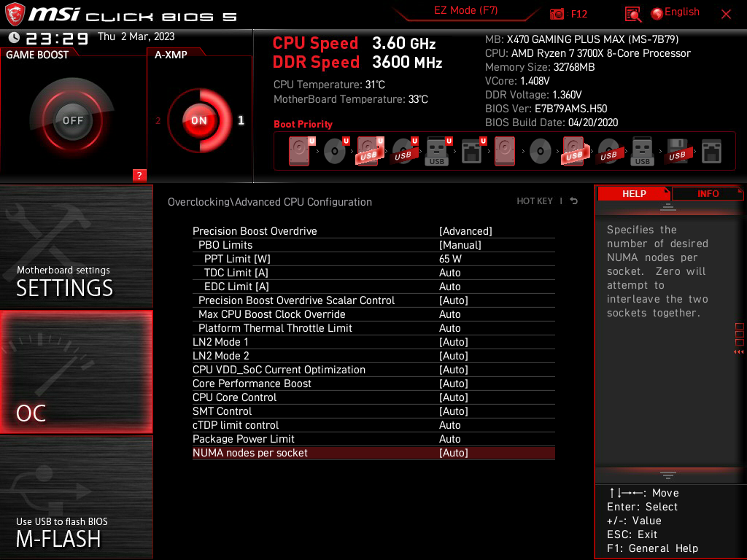Click the clock icon beside the time
This screenshot has width=747, height=560.
(15, 37)
